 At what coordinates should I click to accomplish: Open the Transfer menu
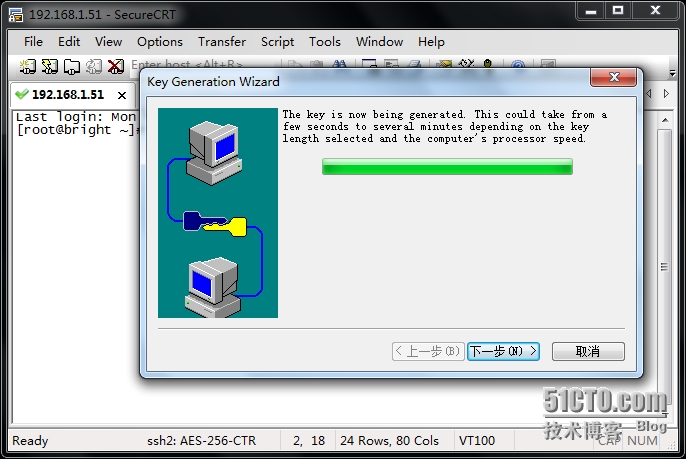click(x=222, y=42)
